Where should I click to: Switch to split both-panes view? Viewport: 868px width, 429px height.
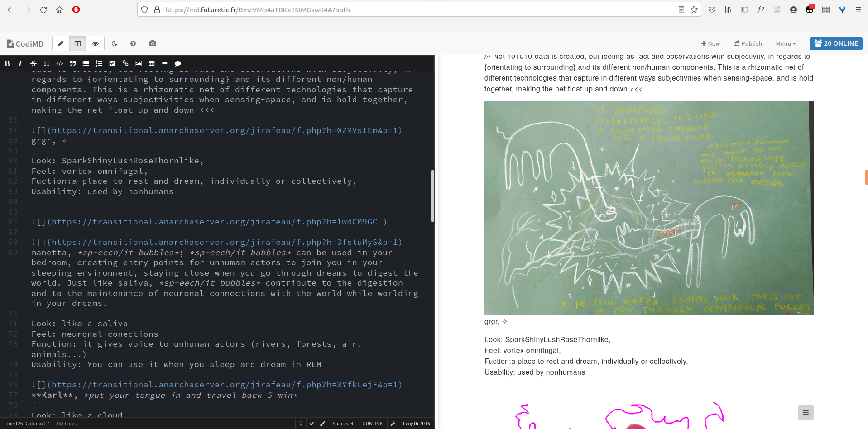click(x=78, y=43)
